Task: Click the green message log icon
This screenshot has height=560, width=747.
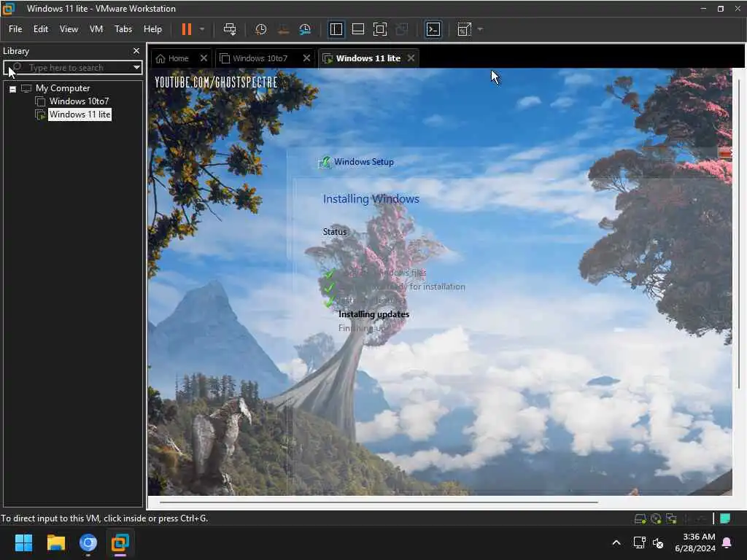Action: tap(725, 518)
